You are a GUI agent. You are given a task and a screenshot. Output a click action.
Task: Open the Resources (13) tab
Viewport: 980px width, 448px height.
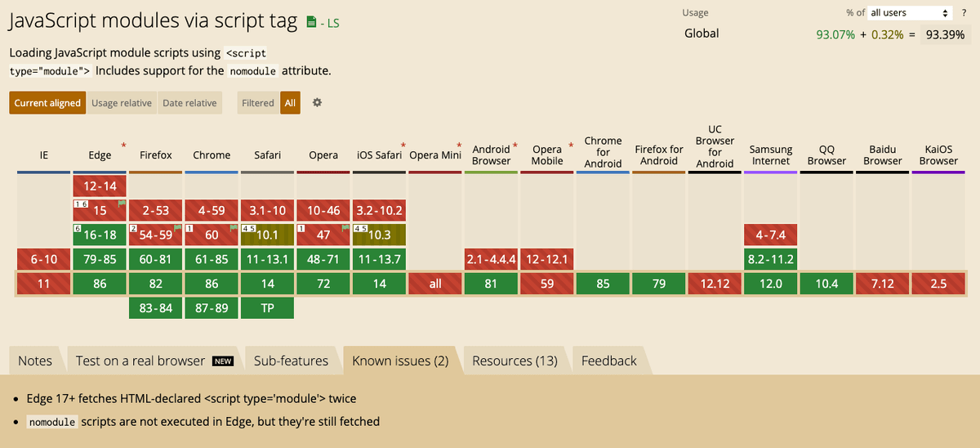point(514,361)
